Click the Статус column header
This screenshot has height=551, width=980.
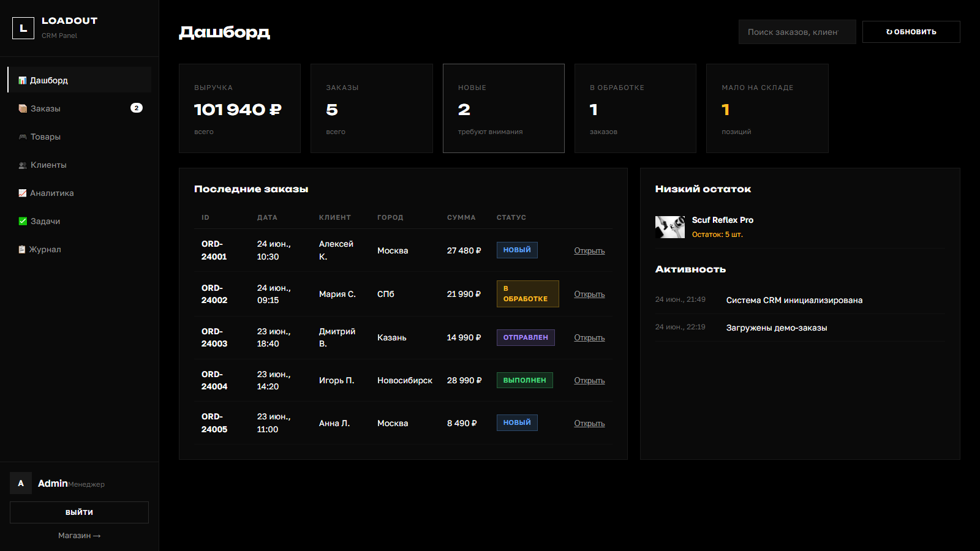511,217
